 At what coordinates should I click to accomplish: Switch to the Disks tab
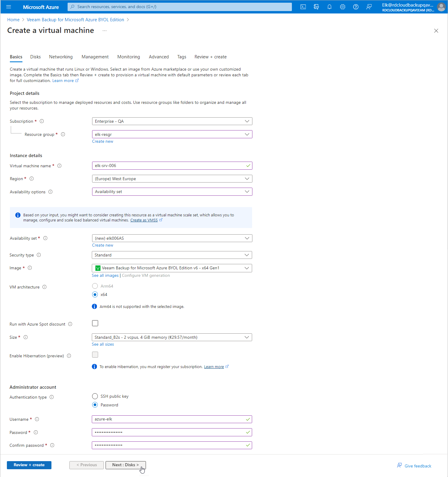[35, 57]
